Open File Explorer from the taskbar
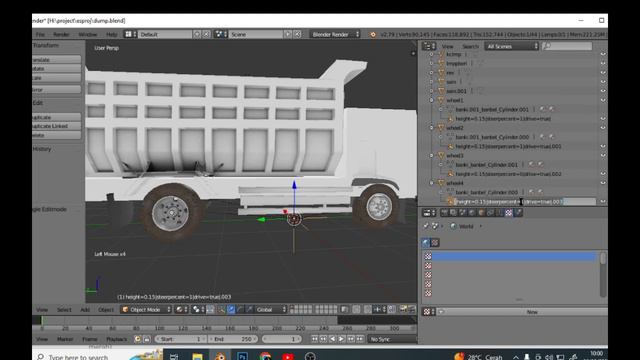The image size is (640, 360). click(198, 356)
